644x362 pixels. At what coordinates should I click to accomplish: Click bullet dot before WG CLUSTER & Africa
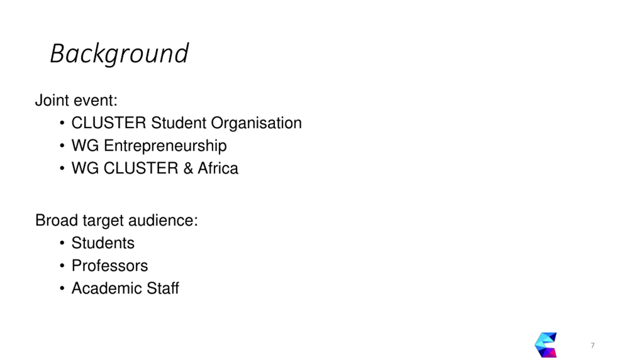tap(62, 168)
